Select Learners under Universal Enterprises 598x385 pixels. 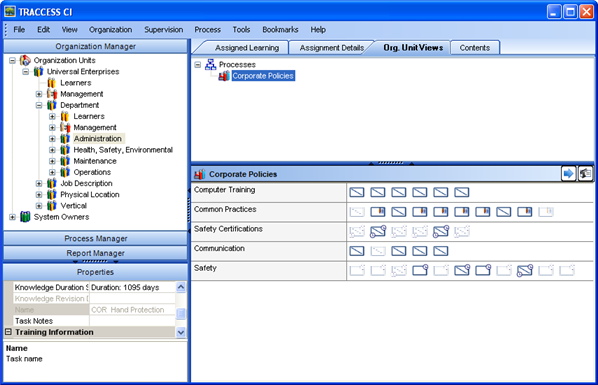76,83
